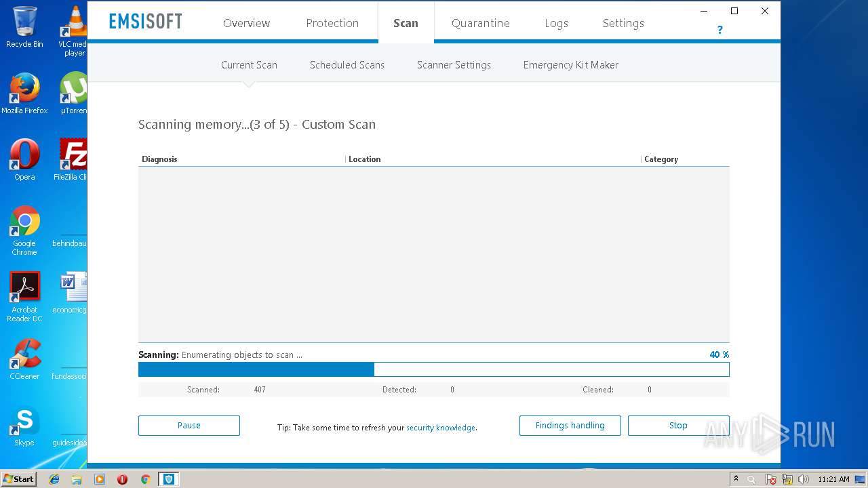The width and height of the screenshot is (868, 488).
Task: Click the Emsisoft help question mark
Action: (x=719, y=30)
